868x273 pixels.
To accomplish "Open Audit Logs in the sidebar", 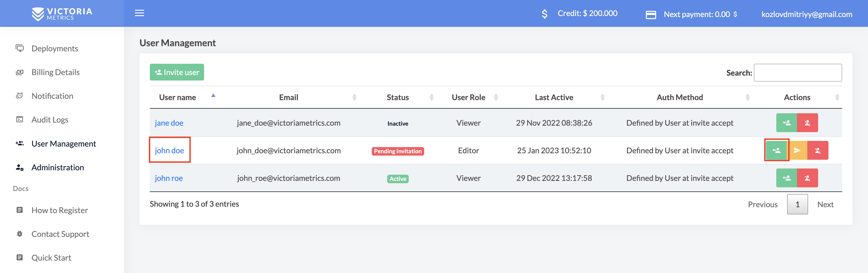I will (x=50, y=119).
